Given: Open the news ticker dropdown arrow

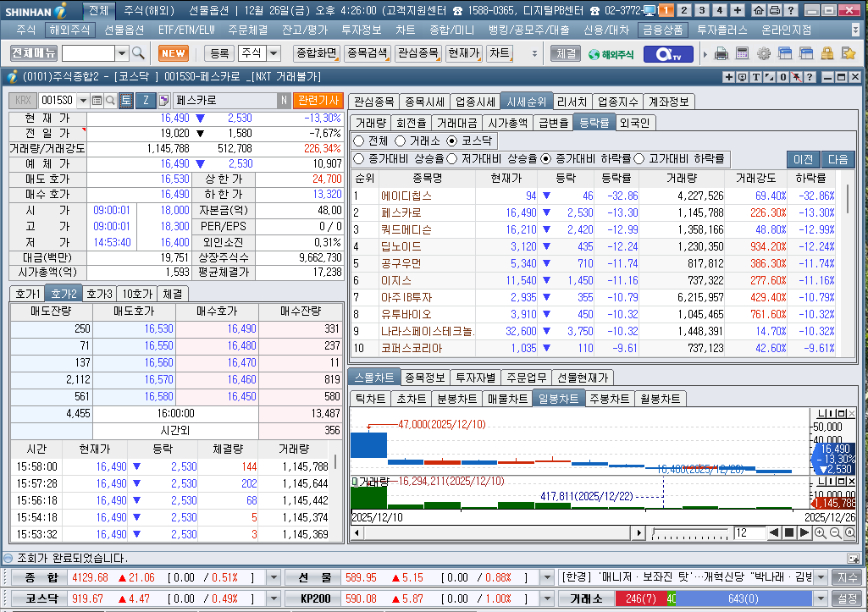Looking at the screenshot, I should pos(821,577).
